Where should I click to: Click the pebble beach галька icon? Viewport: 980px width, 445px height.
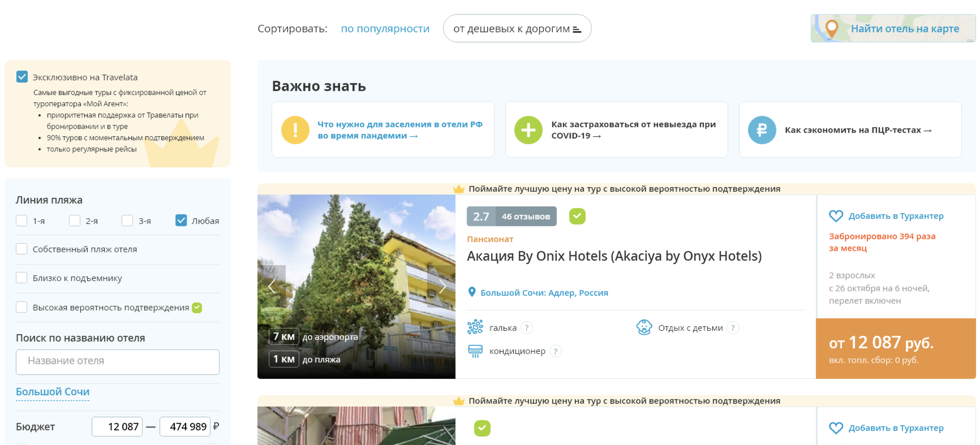(x=475, y=327)
